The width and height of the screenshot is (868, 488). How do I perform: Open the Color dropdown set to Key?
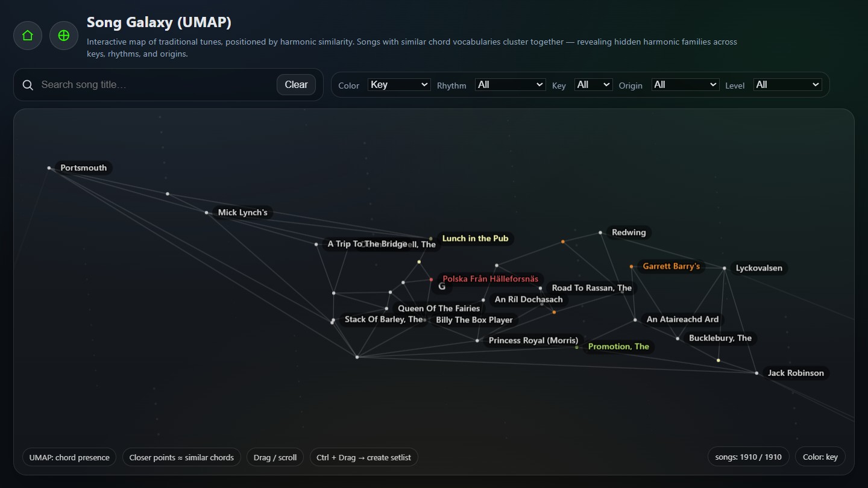click(x=398, y=84)
